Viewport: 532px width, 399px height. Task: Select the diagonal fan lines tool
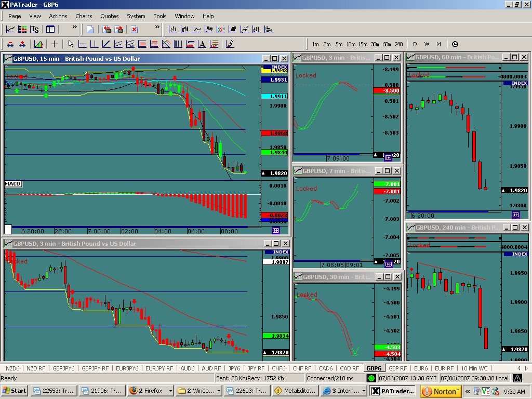[166, 44]
